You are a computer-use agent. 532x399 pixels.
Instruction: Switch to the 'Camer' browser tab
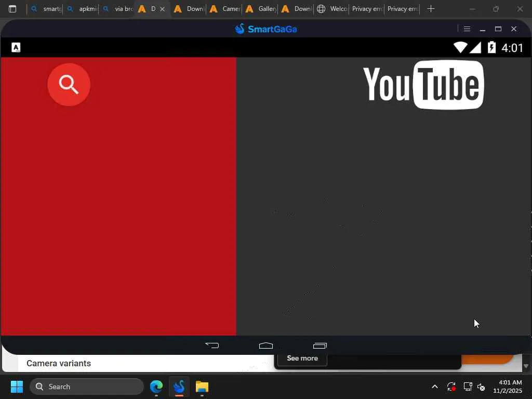click(224, 9)
